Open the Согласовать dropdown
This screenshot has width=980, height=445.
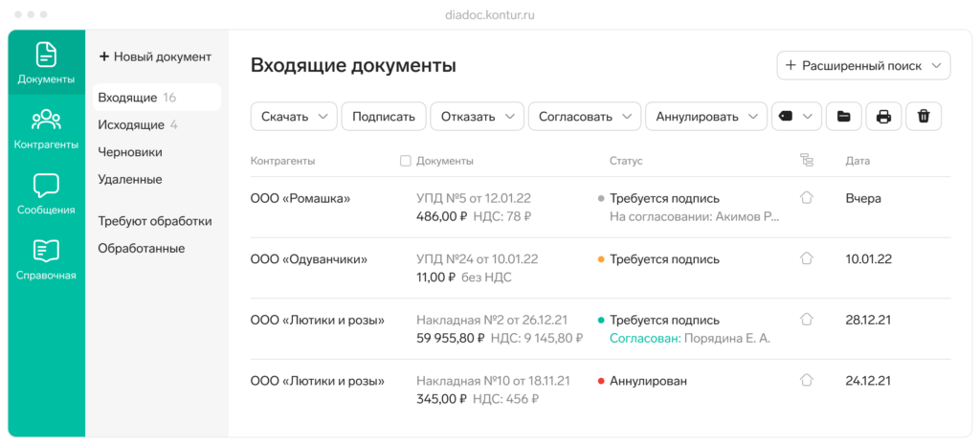click(584, 117)
